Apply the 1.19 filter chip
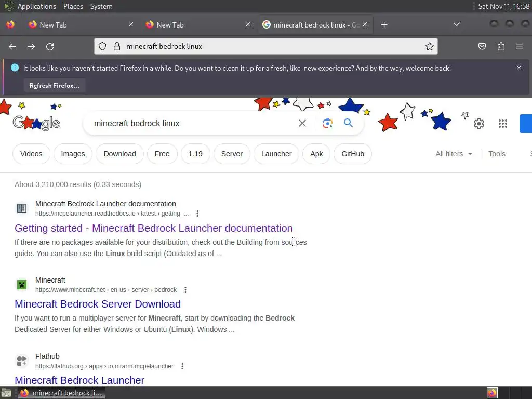532x399 pixels. coord(195,154)
